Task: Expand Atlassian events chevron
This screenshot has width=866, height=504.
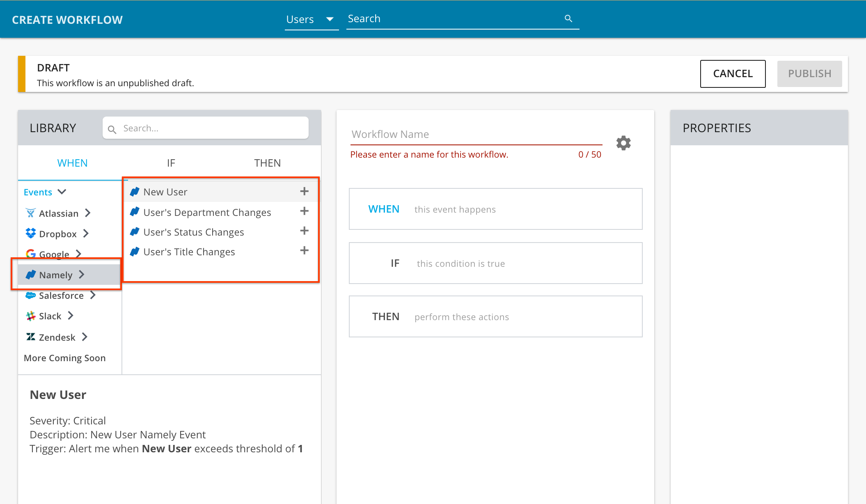Action: click(x=87, y=213)
